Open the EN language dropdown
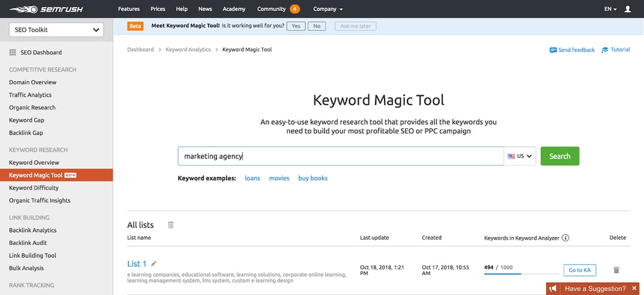This screenshot has width=644, height=295. click(611, 9)
